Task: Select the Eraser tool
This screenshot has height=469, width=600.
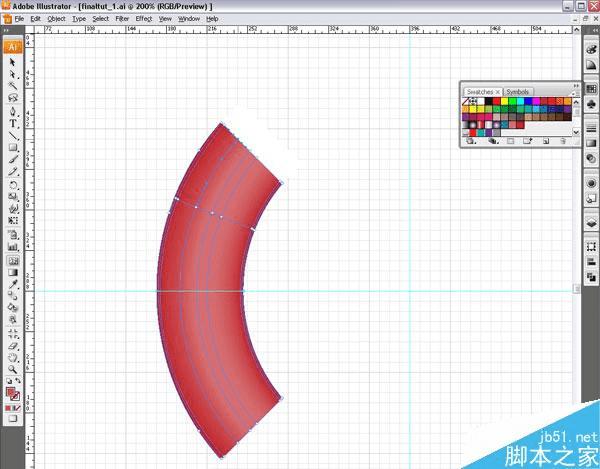Action: [13, 346]
